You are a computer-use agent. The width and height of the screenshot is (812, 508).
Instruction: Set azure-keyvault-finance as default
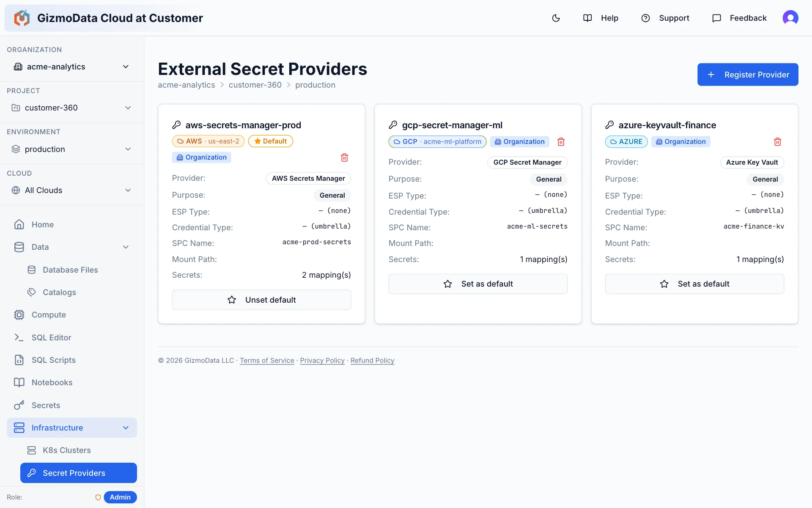point(694,284)
